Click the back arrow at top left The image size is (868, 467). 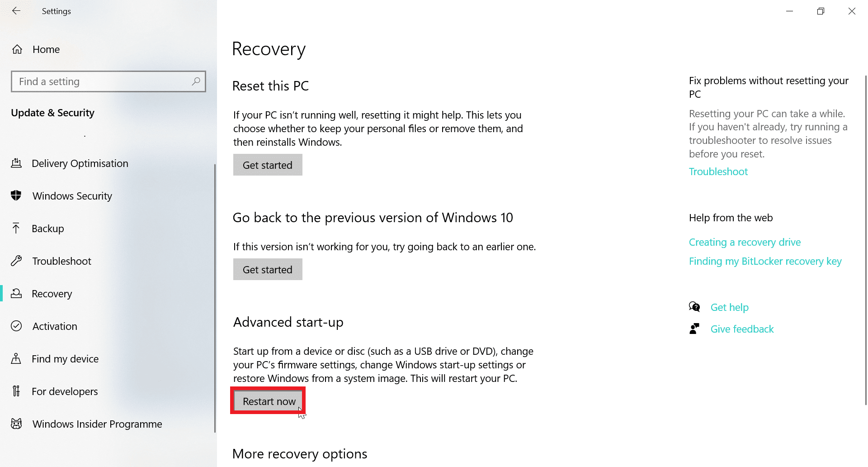coord(16,11)
